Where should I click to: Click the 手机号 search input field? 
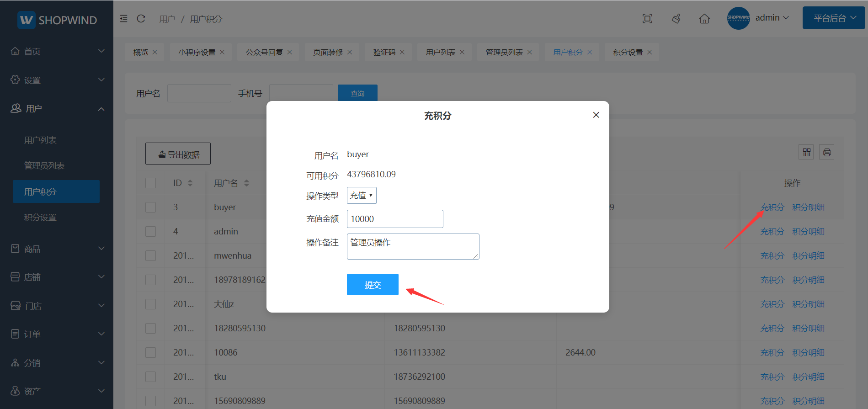pyautogui.click(x=301, y=93)
